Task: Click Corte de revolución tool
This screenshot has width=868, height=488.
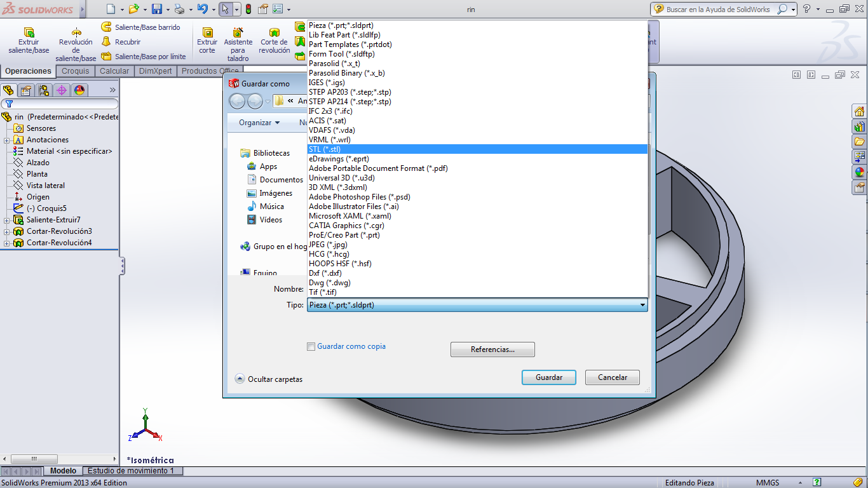Action: 275,41
